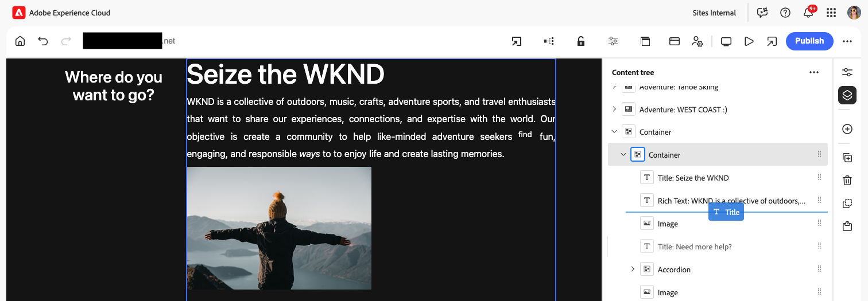Click the WKND description paragraph
868x301 pixels.
pyautogui.click(x=371, y=128)
